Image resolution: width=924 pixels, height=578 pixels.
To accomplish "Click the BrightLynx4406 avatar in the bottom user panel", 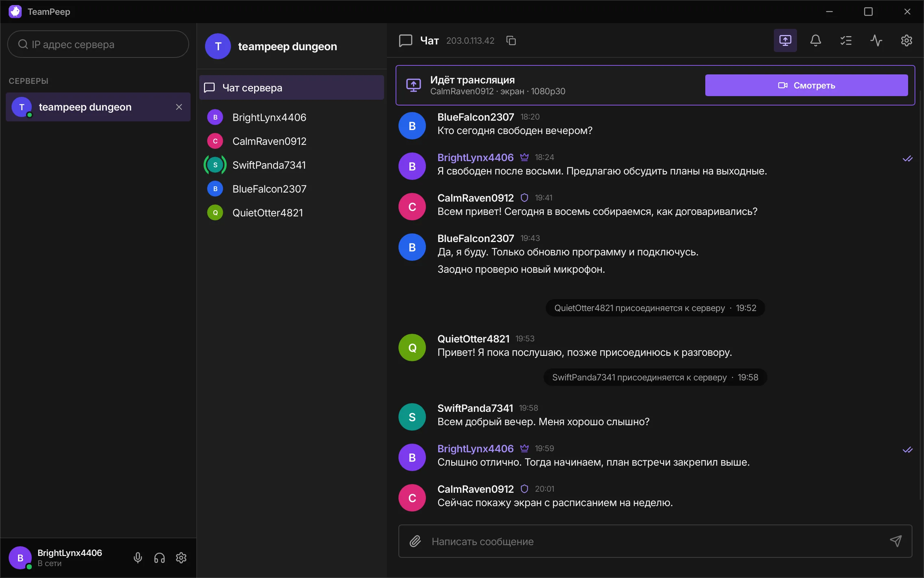I will tap(20, 558).
